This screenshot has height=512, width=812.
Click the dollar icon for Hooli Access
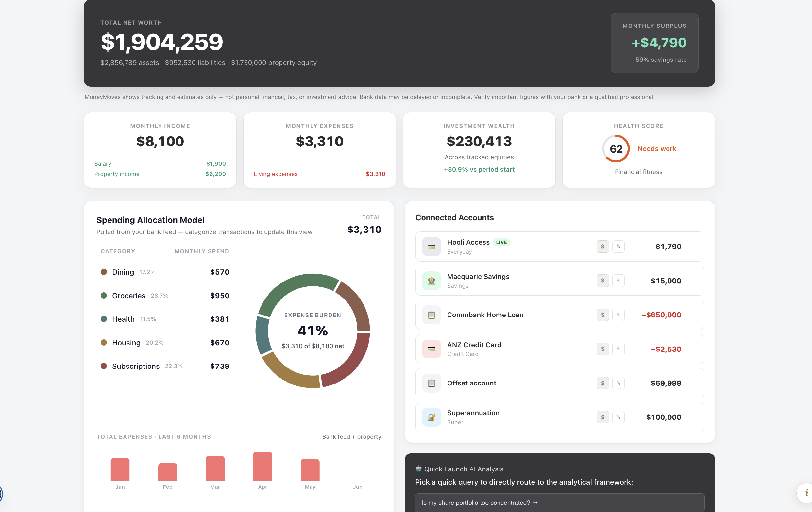[602, 247]
